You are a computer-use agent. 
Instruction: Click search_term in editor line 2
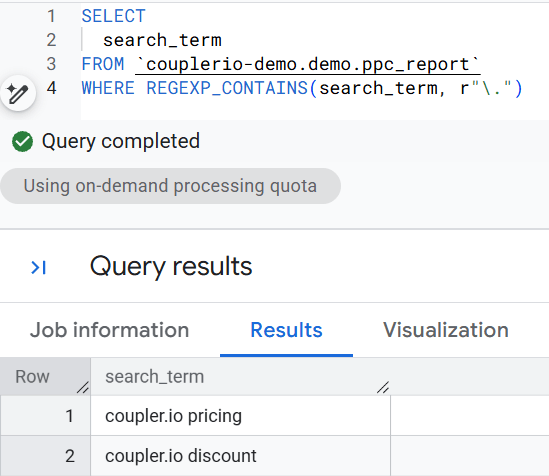click(x=162, y=40)
